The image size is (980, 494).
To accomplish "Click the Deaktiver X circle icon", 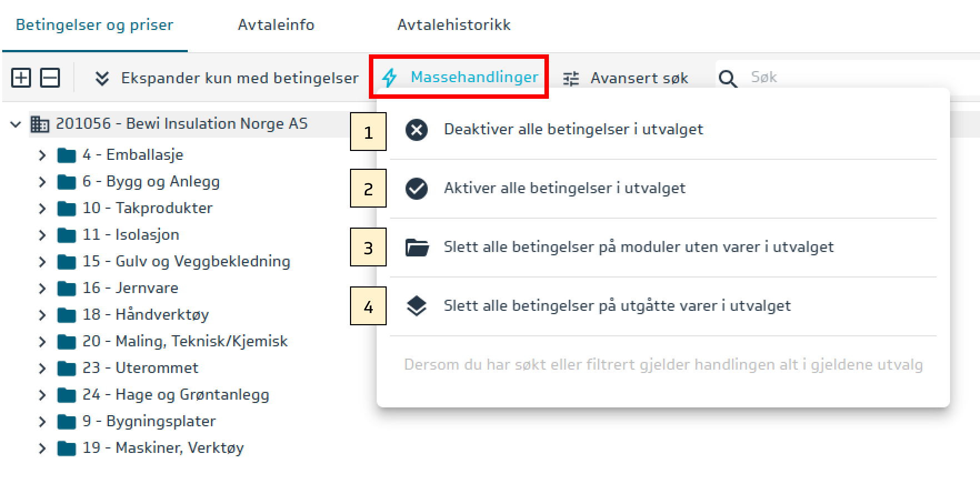I will point(417,130).
